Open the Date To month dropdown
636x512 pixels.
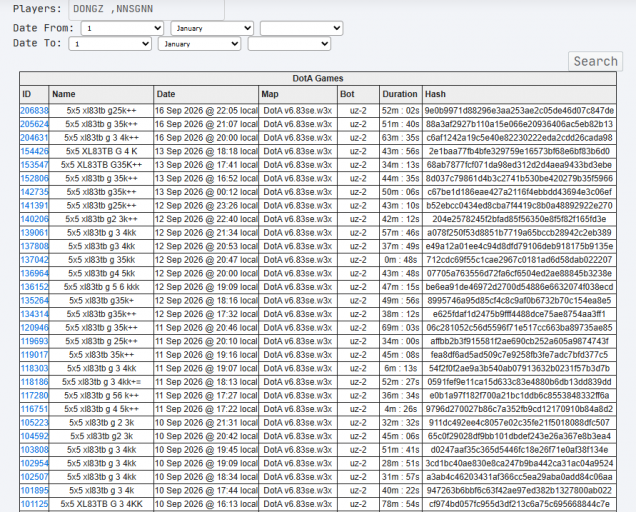(x=200, y=44)
